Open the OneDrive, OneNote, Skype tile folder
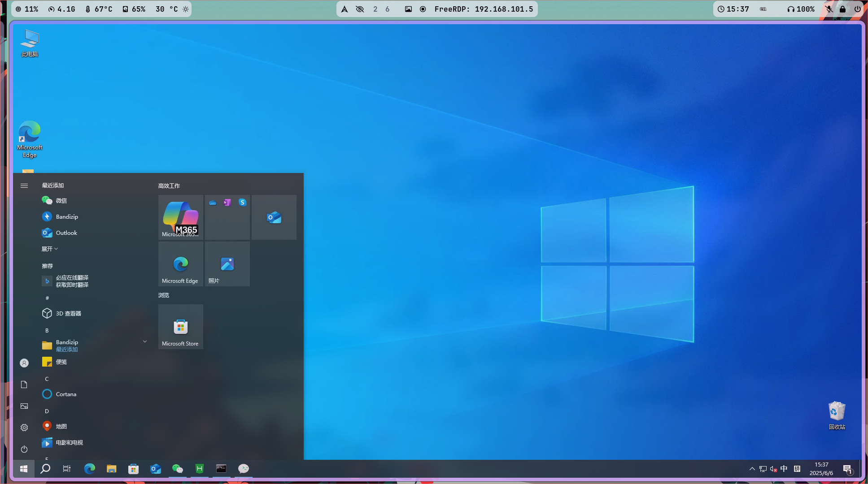The width and height of the screenshot is (868, 484). 227,217
